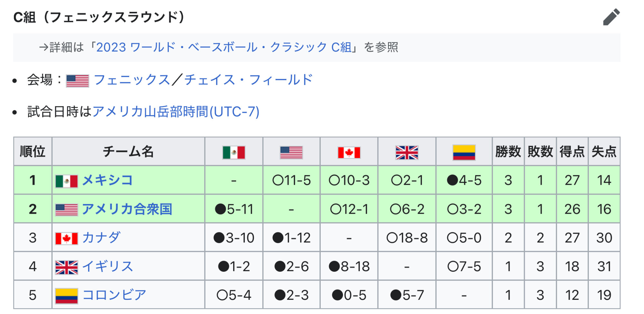Open the アメリカ合衆国 team link
The width and height of the screenshot is (644, 314).
[127, 209]
